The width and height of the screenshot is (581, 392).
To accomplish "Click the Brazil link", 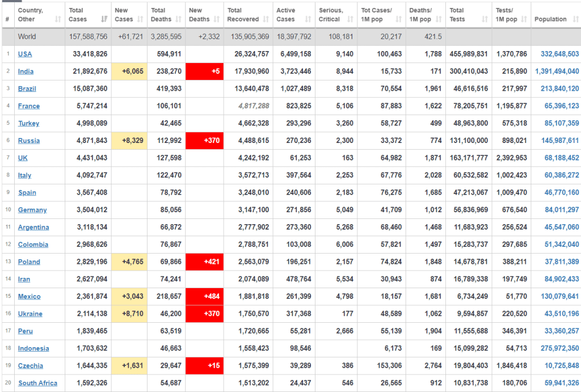I will [x=27, y=89].
